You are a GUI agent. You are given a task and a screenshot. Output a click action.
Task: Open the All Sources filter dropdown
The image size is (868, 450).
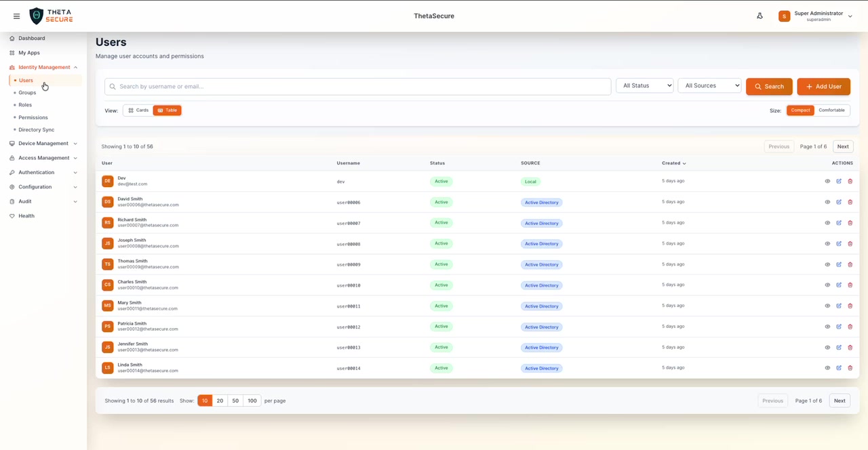709,85
